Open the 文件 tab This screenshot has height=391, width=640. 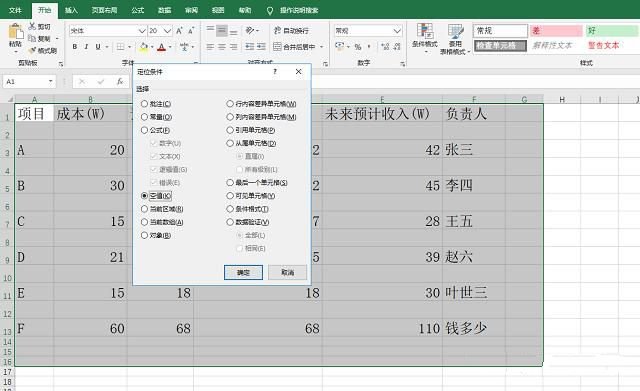pyautogui.click(x=15, y=10)
